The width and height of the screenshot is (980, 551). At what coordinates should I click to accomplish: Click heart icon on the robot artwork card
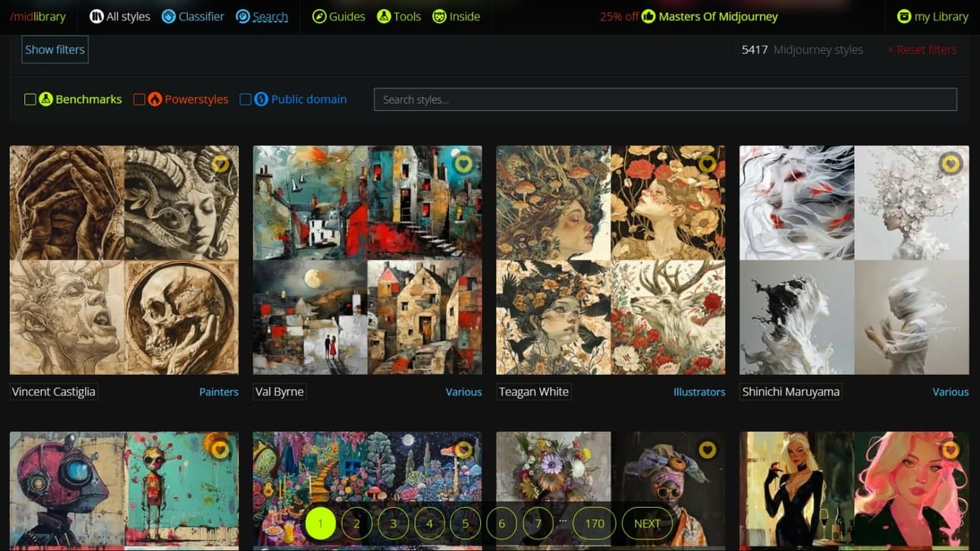(220, 450)
